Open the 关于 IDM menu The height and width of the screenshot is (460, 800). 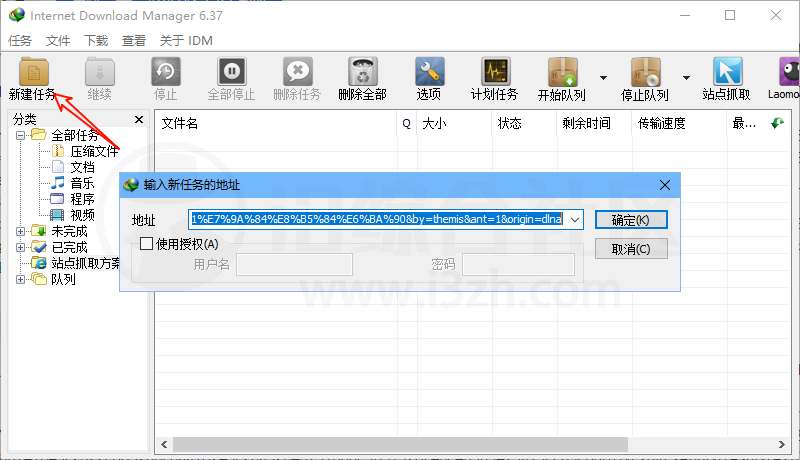pyautogui.click(x=186, y=41)
